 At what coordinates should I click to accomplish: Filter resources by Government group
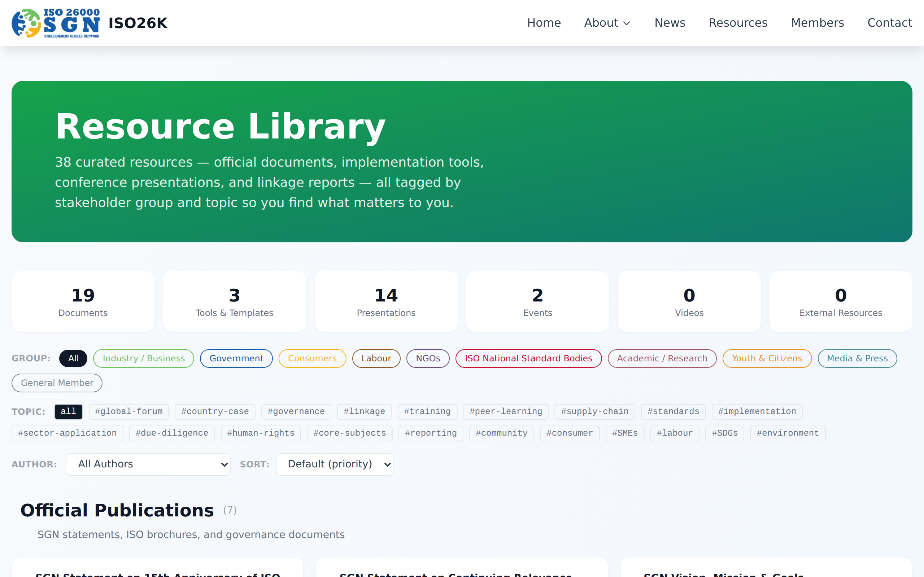pos(236,358)
